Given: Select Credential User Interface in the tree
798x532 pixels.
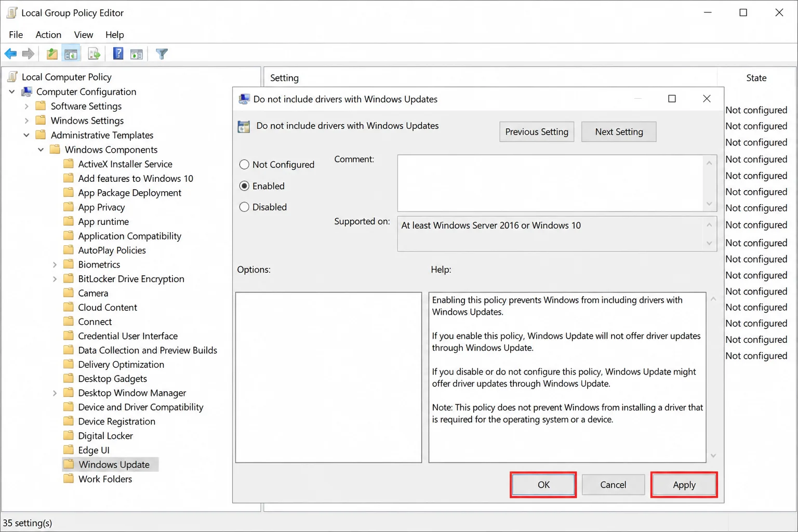Looking at the screenshot, I should click(x=128, y=336).
